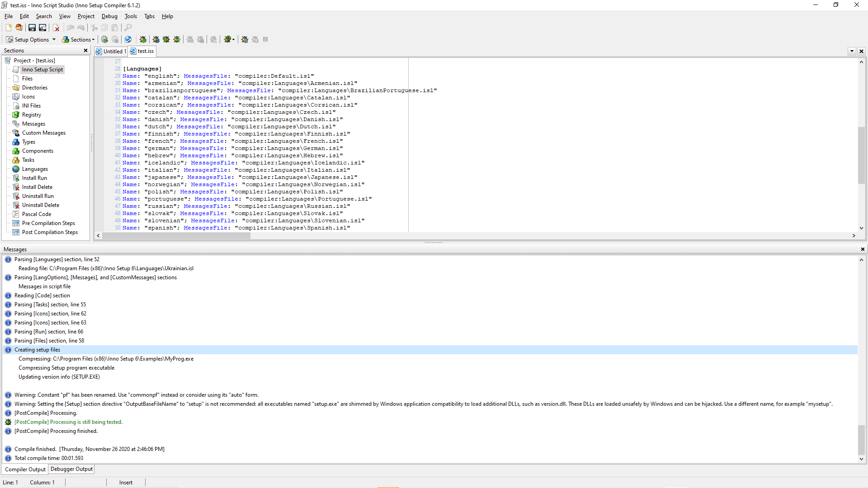This screenshot has width=868, height=488.
Task: Select Pascal Code section
Action: [x=37, y=214]
